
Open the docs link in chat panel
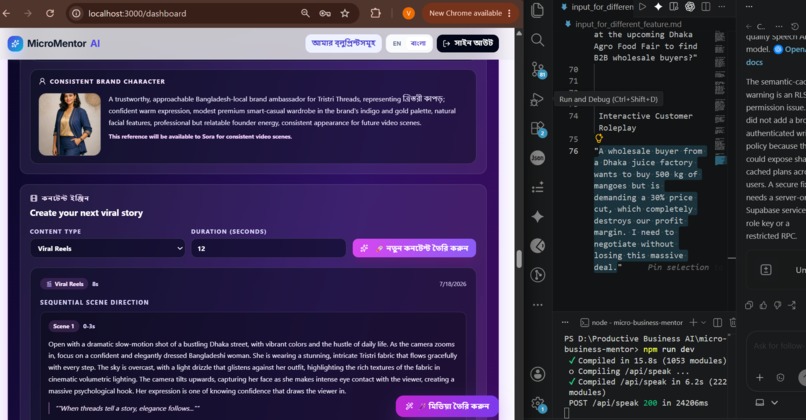(x=754, y=62)
